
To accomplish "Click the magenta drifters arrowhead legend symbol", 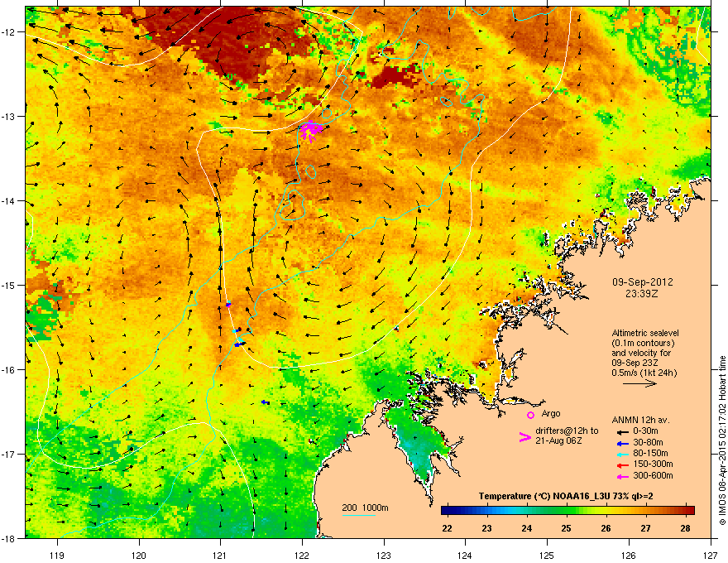I will (x=524, y=436).
